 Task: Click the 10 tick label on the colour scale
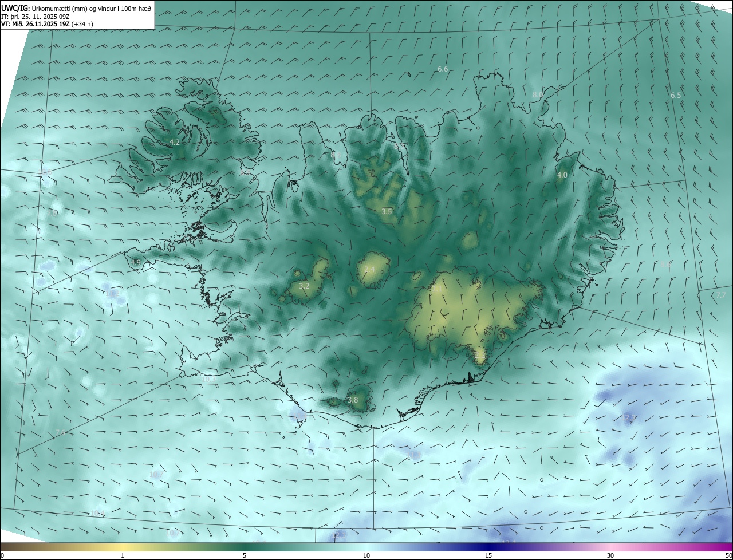366,555
